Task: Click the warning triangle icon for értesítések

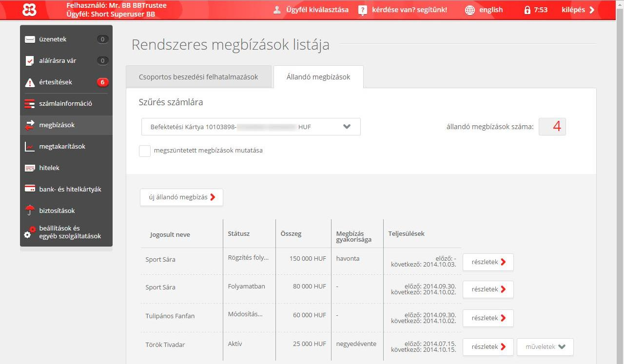Action: pos(30,82)
